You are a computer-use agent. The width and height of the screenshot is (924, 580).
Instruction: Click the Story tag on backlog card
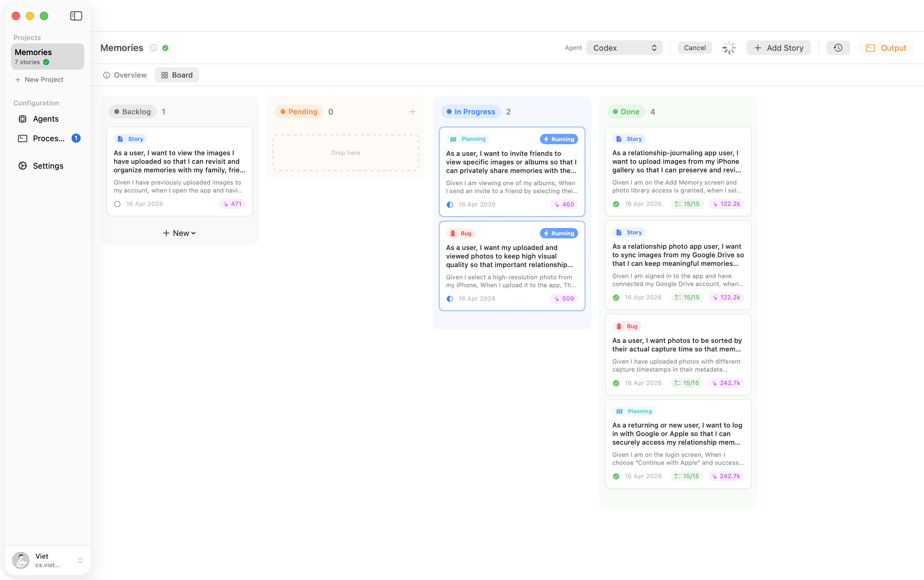click(x=130, y=139)
